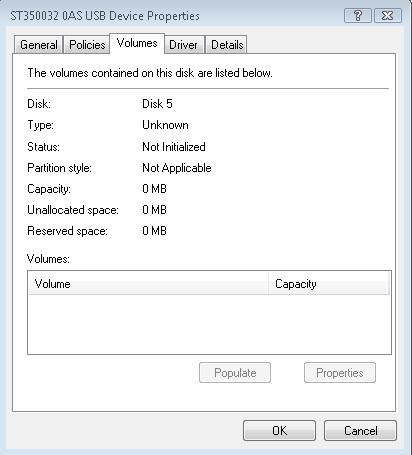Select the Disk 5 value text

tap(157, 104)
